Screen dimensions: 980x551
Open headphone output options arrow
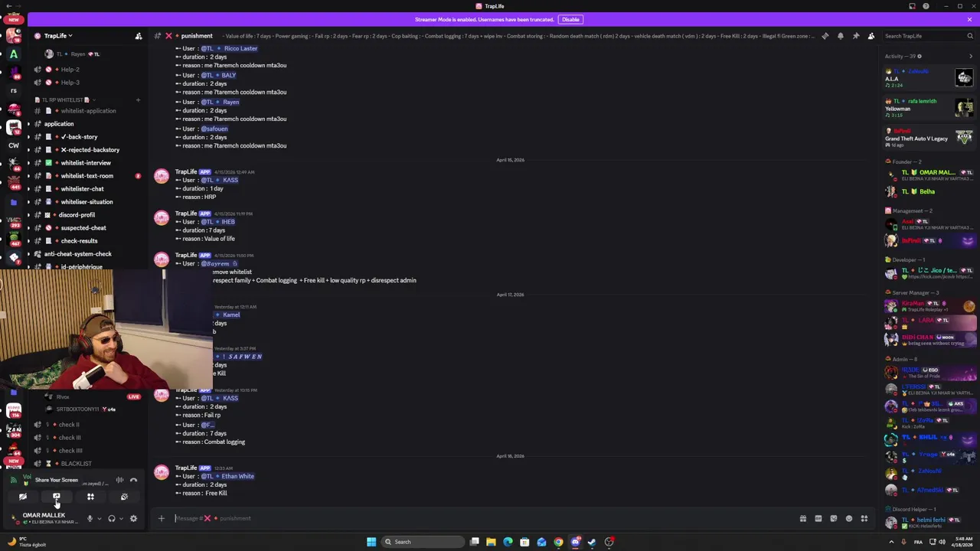click(x=121, y=519)
